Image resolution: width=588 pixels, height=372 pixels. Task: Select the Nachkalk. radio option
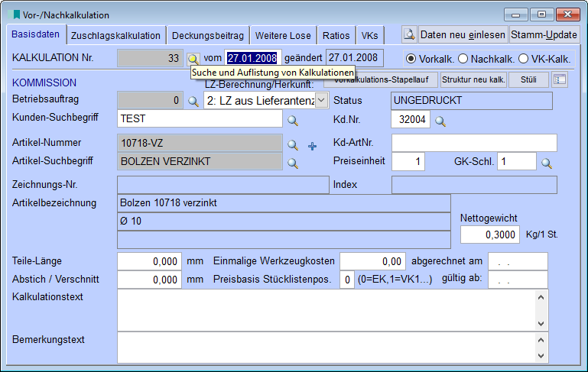[462, 59]
